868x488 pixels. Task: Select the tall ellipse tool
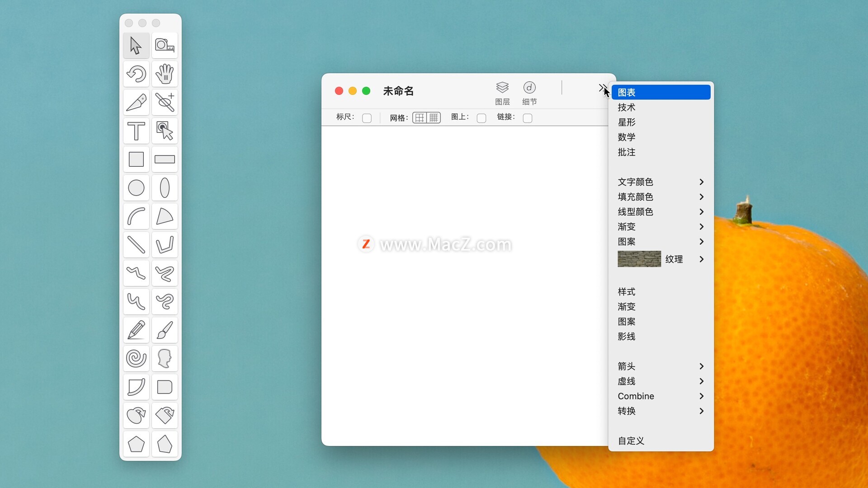tap(165, 188)
